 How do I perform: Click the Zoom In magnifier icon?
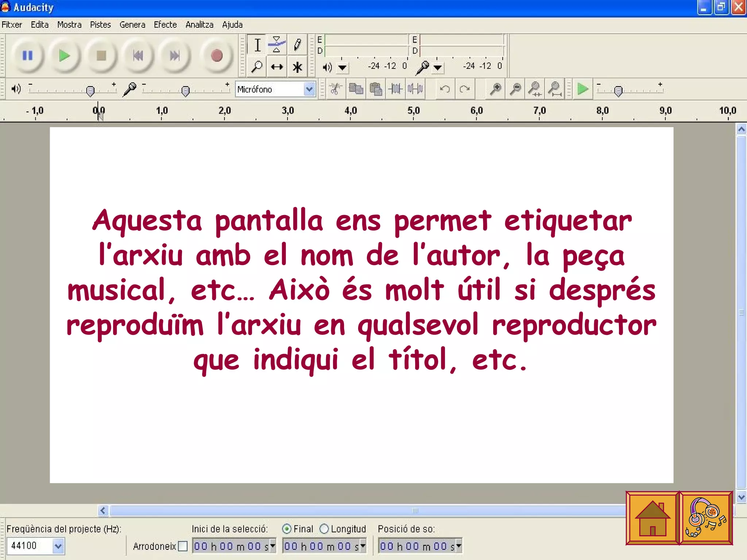click(495, 89)
